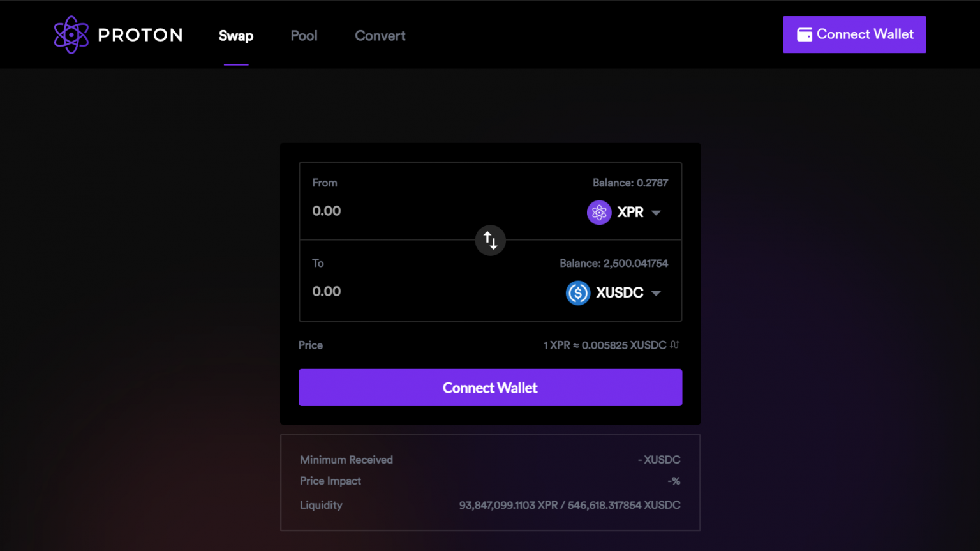Switch to the Pool tab
This screenshot has height=551, width=980.
pyautogui.click(x=304, y=36)
